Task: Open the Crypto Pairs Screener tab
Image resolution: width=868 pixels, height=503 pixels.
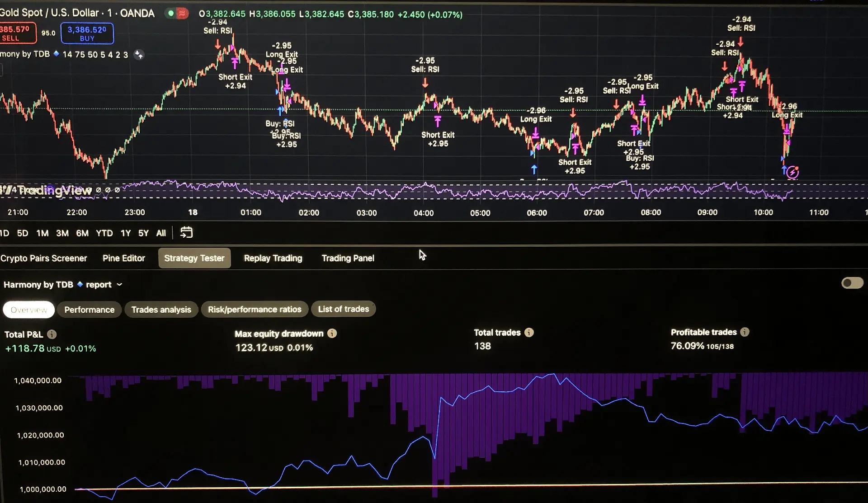Action: click(x=44, y=259)
